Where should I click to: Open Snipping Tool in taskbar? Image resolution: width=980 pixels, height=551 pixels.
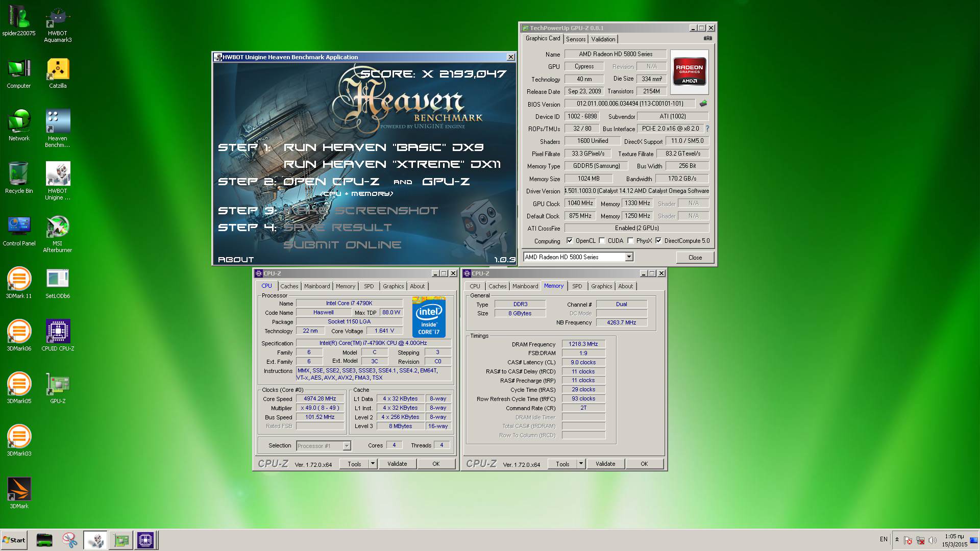[69, 540]
